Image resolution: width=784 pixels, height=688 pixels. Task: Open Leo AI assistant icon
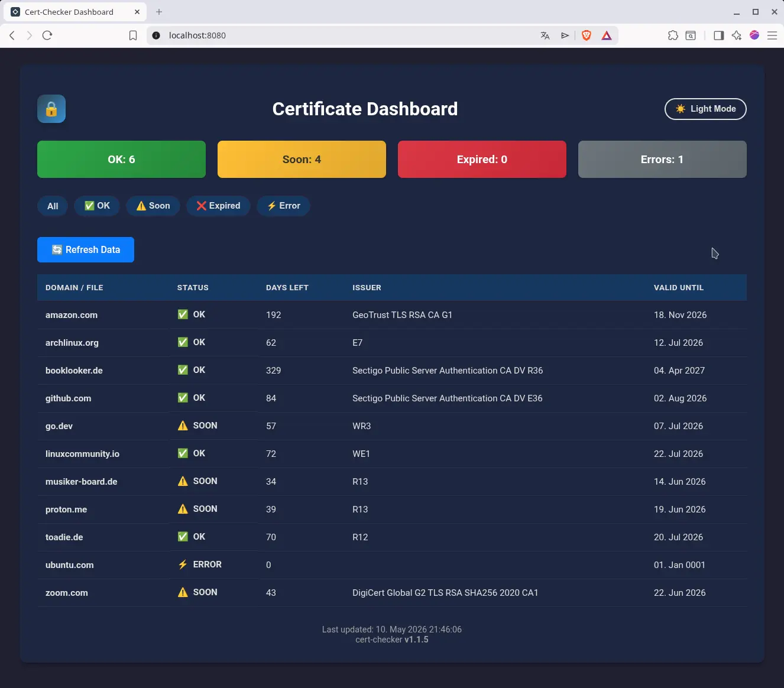click(x=737, y=35)
